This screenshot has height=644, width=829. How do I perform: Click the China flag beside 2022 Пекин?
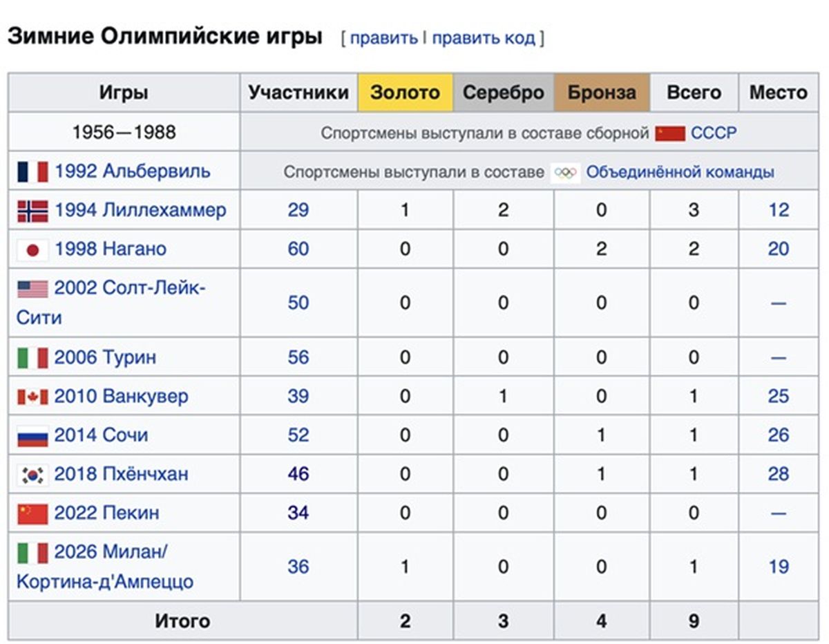[32, 513]
